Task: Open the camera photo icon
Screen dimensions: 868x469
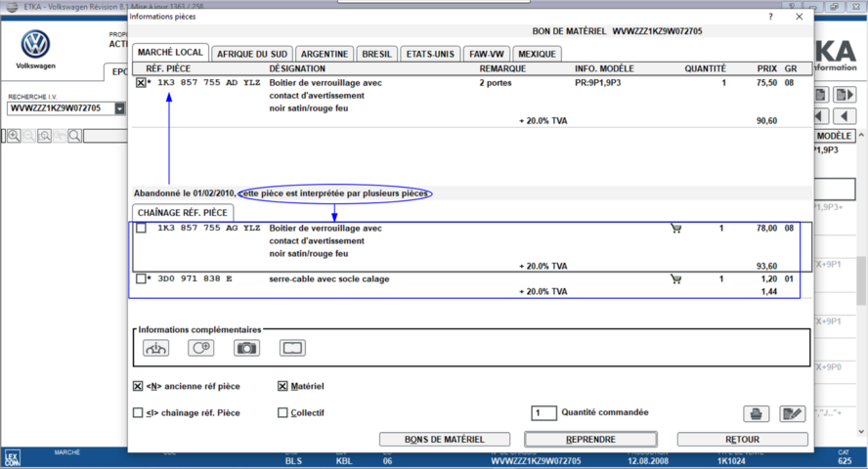Action: coord(246,348)
